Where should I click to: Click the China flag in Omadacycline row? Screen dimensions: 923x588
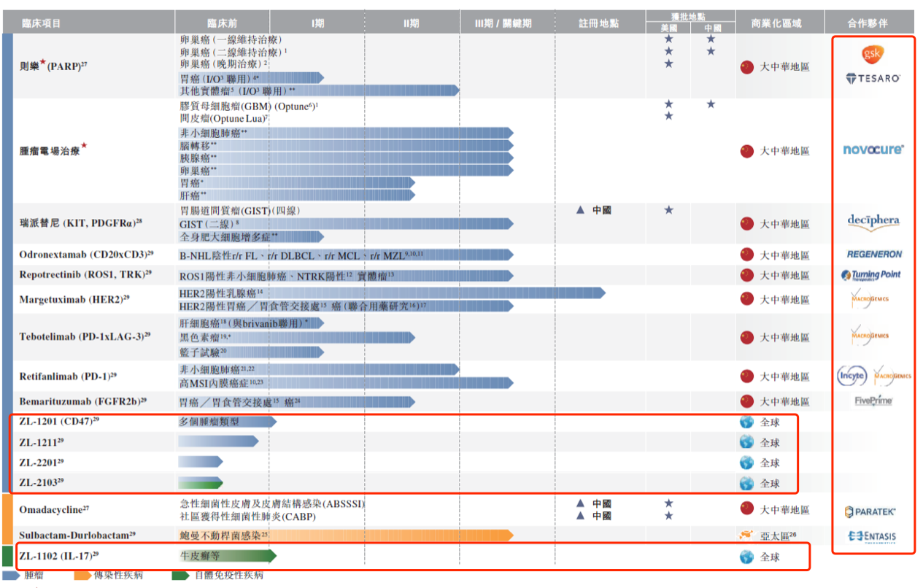click(x=746, y=508)
